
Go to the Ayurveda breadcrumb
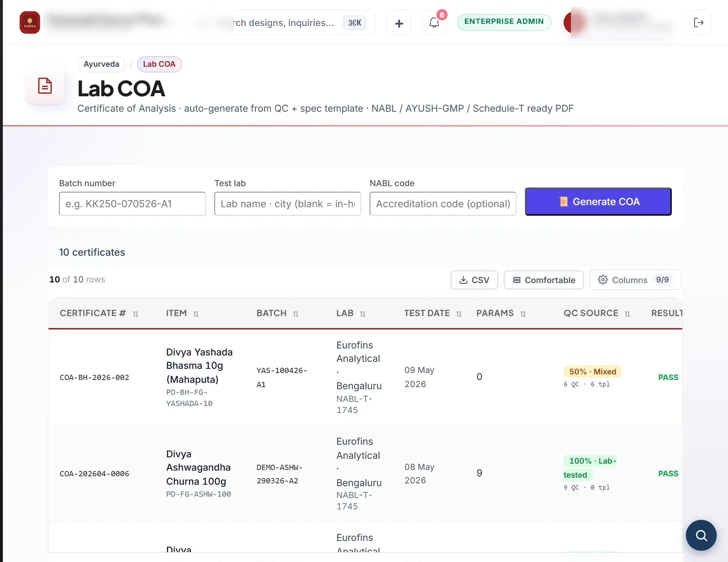[102, 64]
